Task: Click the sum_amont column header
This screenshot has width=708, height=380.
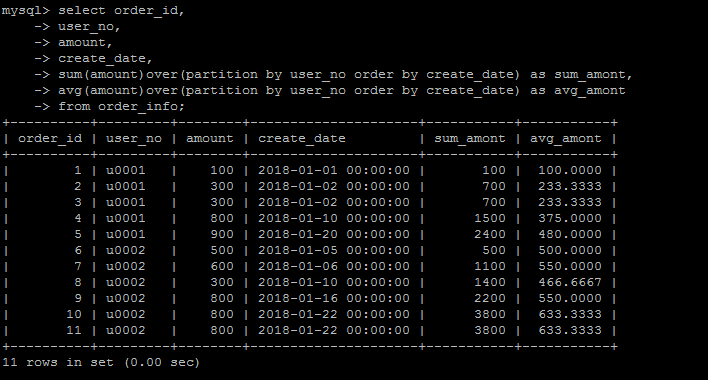Action: pos(470,139)
